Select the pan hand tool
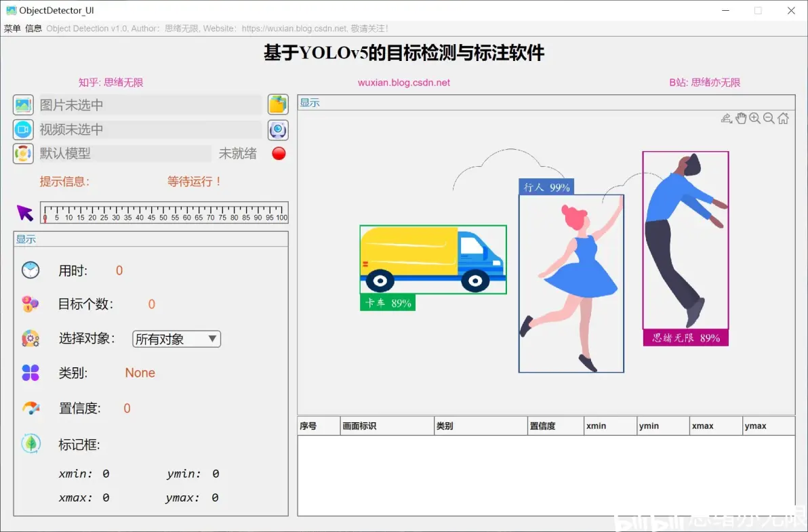 741,119
